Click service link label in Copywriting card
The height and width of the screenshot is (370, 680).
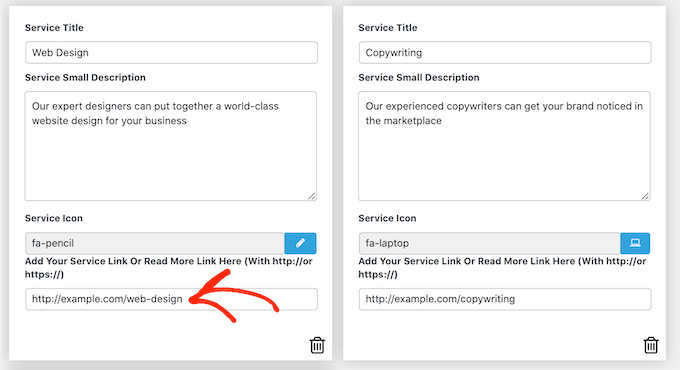tap(502, 268)
